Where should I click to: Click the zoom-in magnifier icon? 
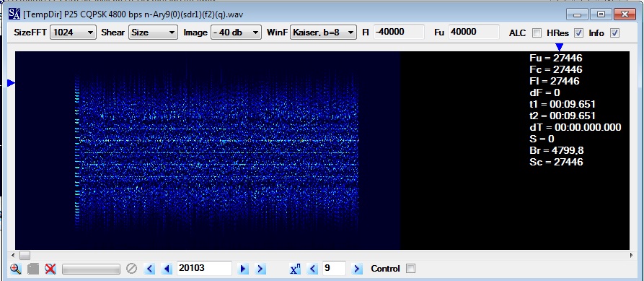[x=16, y=269]
